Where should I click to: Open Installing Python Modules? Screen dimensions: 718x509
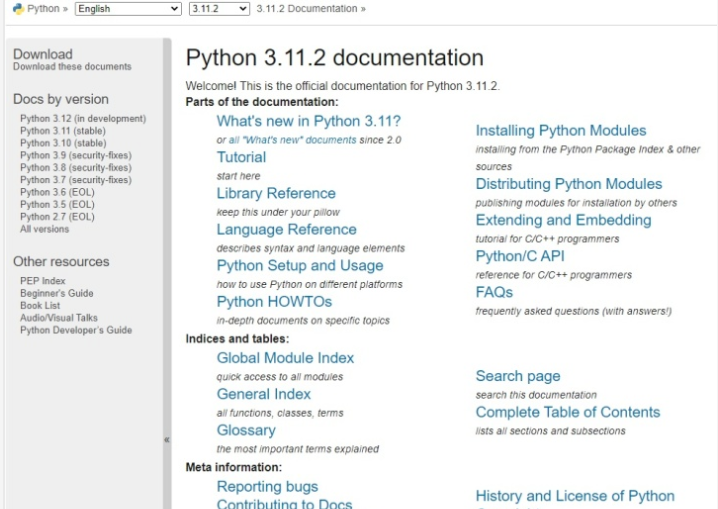click(561, 131)
